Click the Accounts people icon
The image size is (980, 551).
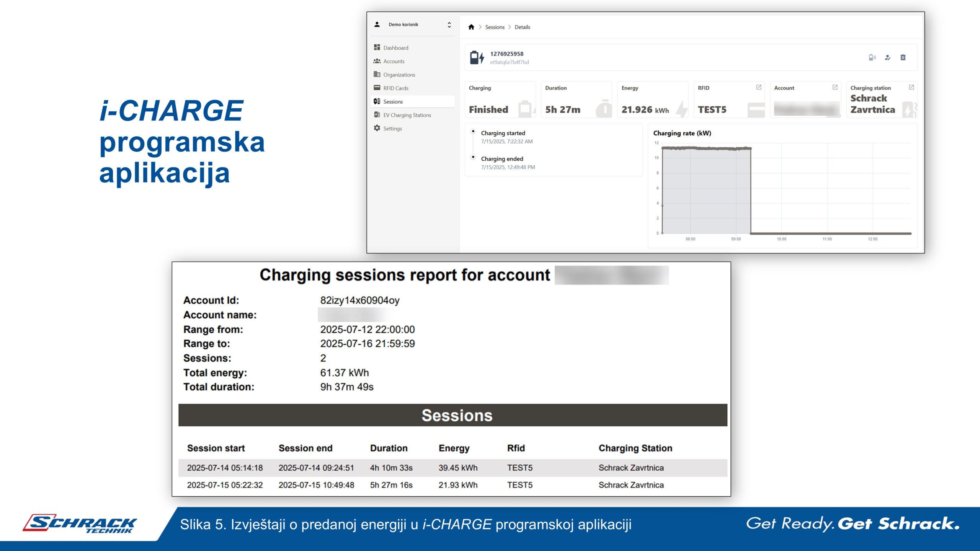pyautogui.click(x=377, y=61)
